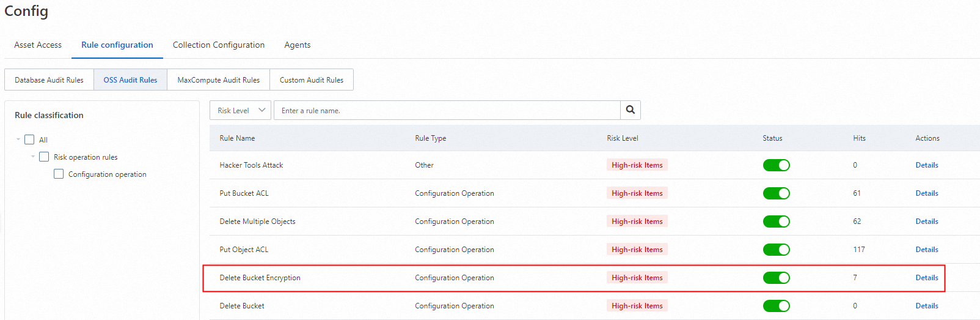Click High-risk Items badge for Put Object ACL
The width and height of the screenshot is (980, 320).
(x=637, y=250)
